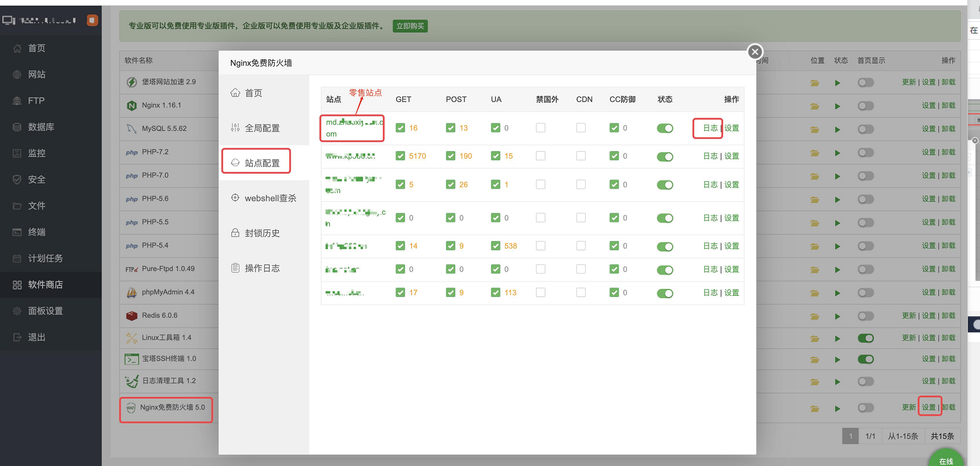This screenshot has width=980, height=466.
Task: Click the 面板设置 gear icon in sidebar
Action: click(x=17, y=311)
